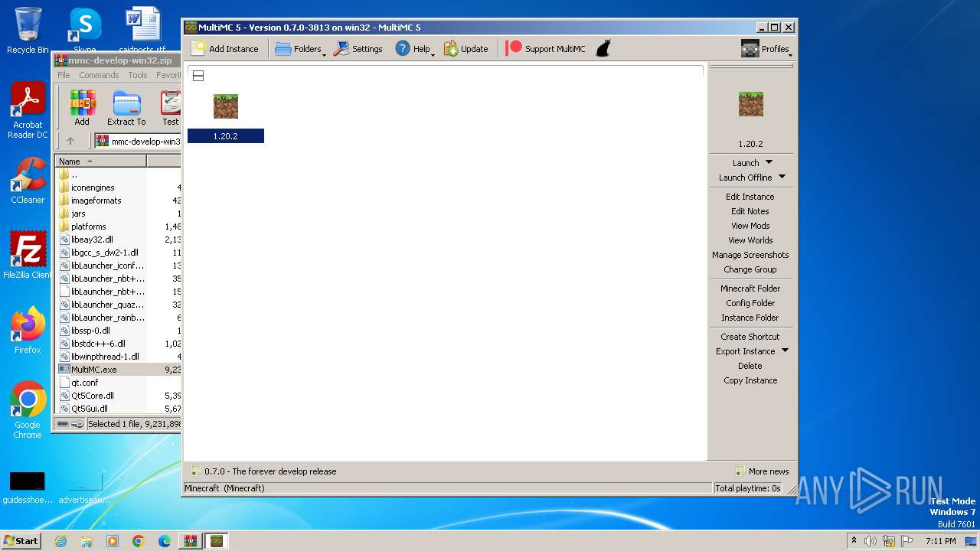The image size is (980, 551).
Task: Click the More news button
Action: click(x=762, y=471)
